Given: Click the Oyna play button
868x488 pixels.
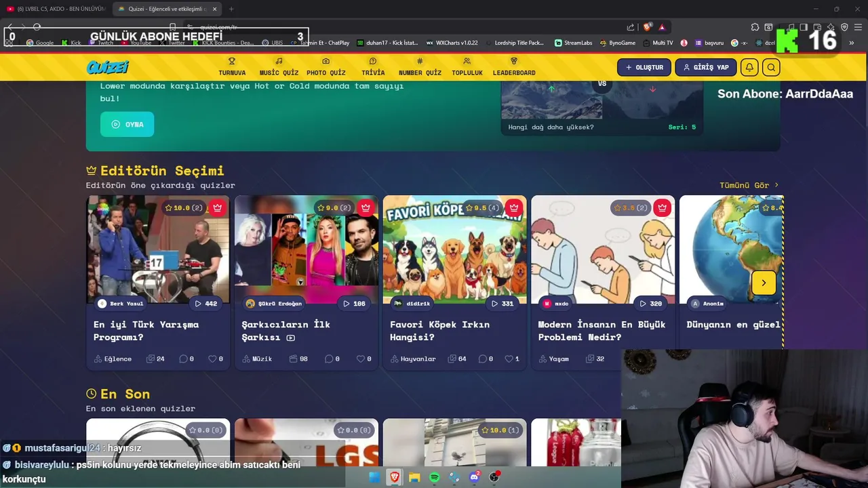Looking at the screenshot, I should 127,124.
